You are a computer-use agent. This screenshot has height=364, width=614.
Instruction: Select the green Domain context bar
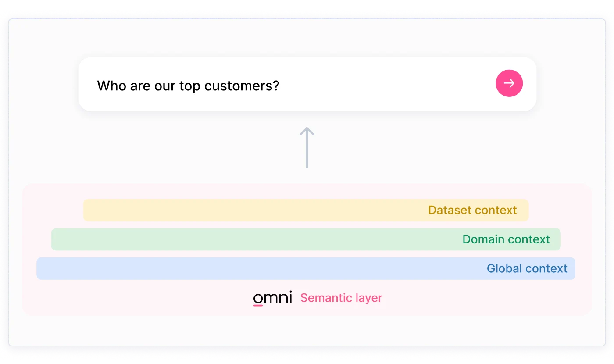point(306,239)
